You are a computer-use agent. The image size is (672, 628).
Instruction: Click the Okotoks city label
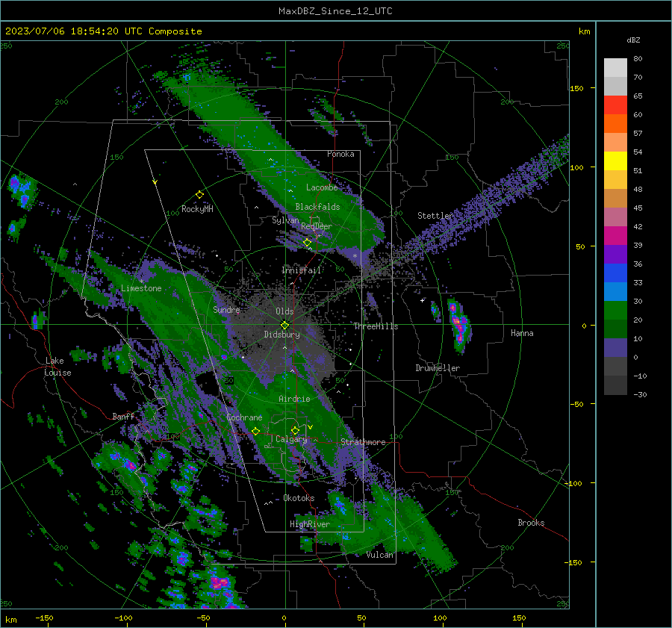pyautogui.click(x=299, y=498)
